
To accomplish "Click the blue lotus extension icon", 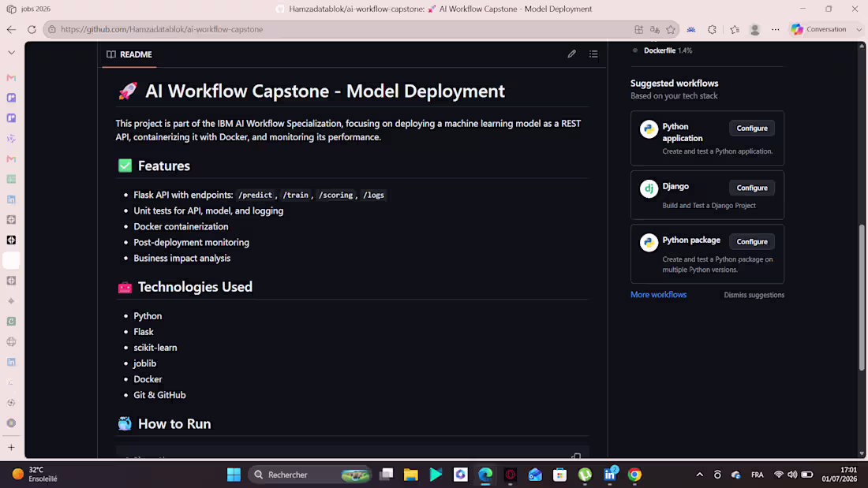I will [x=691, y=29].
